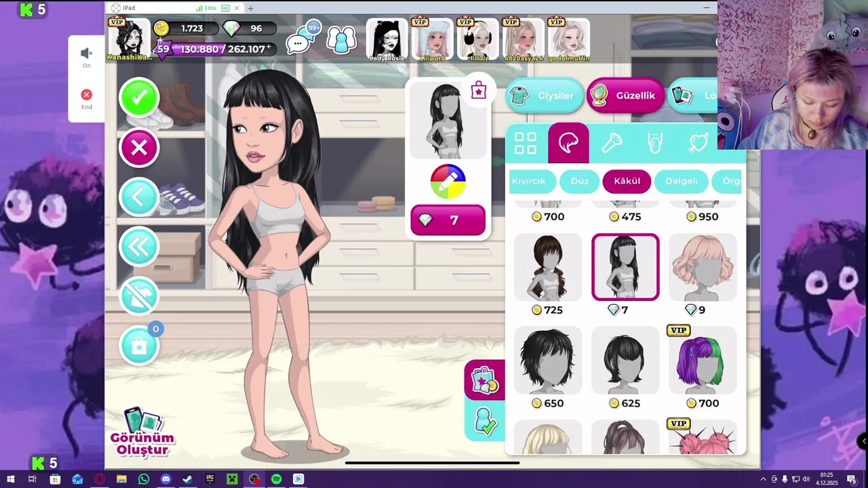Viewport: 868px width, 488px height.
Task: Open OBS Studio from taskbar
Action: pyautogui.click(x=254, y=479)
